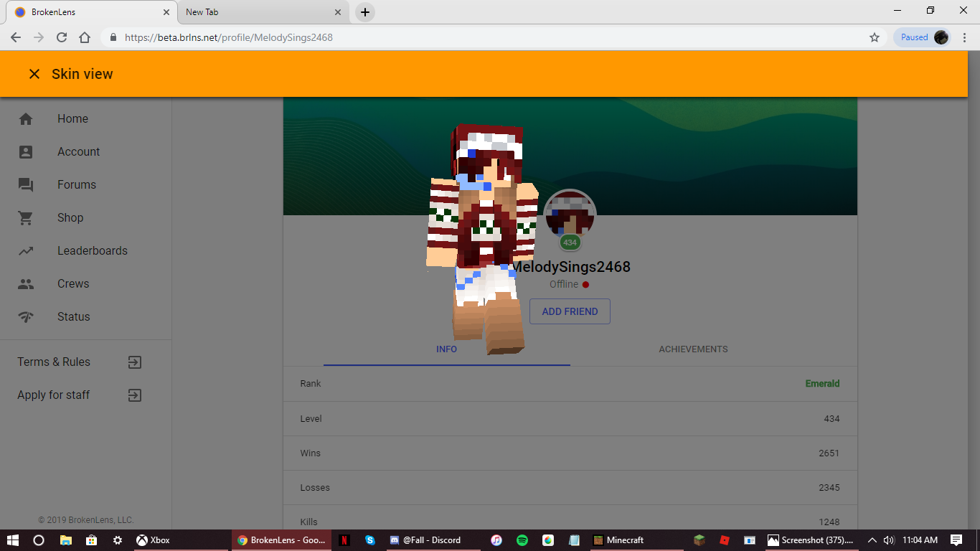The image size is (980, 551).
Task: Open the Account page link
Action: [x=78, y=152]
